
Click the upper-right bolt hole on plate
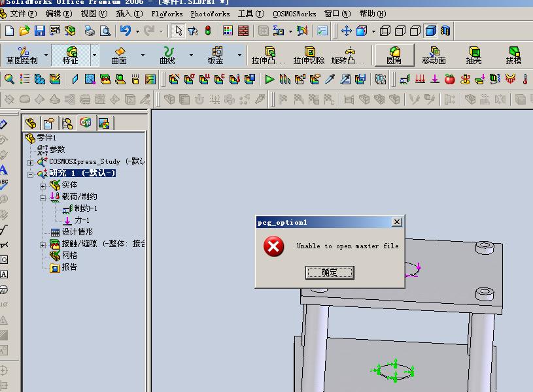[x=485, y=248]
